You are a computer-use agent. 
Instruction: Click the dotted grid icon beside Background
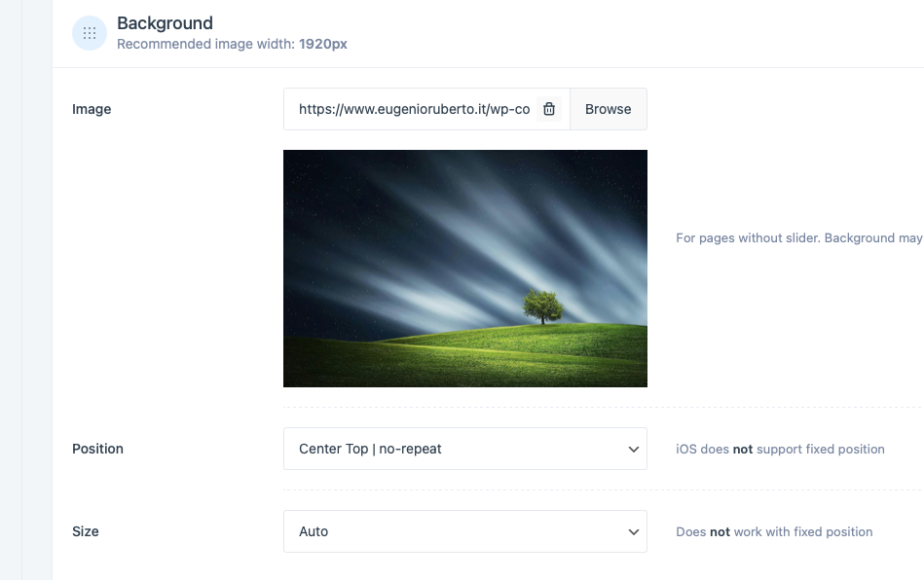coord(90,33)
